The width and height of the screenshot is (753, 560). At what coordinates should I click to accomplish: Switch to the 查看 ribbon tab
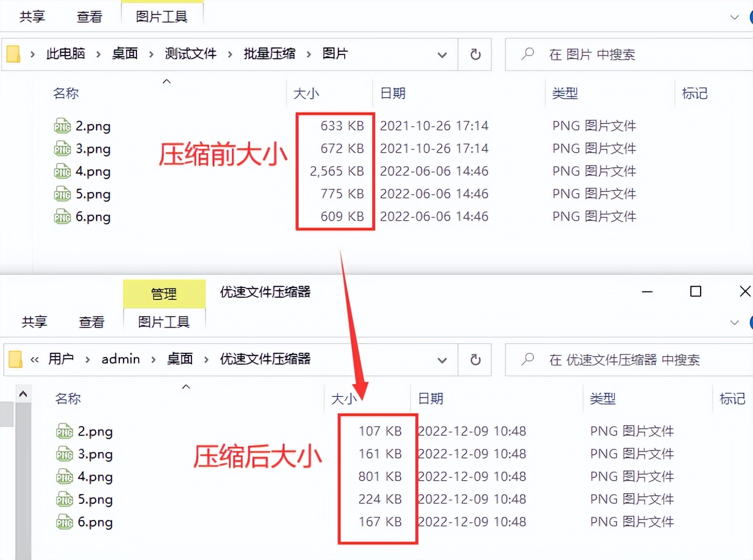pyautogui.click(x=88, y=17)
